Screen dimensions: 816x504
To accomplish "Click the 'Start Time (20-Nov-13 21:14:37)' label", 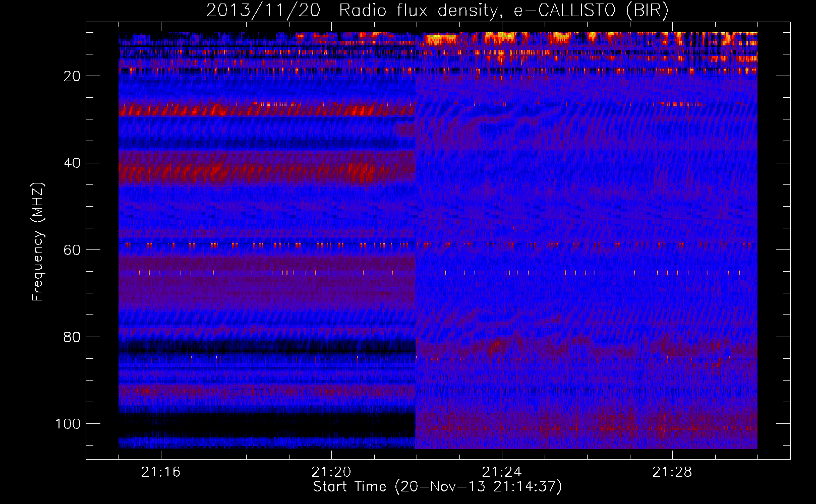I will coord(437,487).
